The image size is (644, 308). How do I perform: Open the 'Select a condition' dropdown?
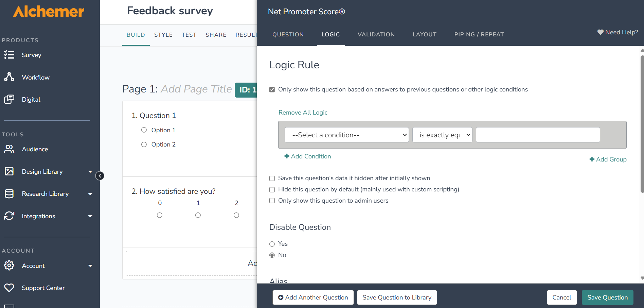pos(346,135)
